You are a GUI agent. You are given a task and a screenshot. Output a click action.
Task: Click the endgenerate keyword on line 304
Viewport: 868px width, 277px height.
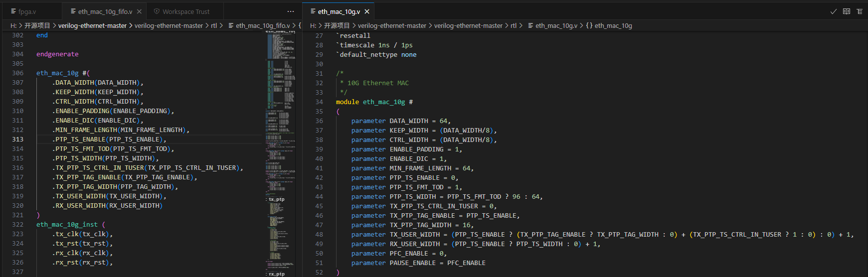pos(57,54)
